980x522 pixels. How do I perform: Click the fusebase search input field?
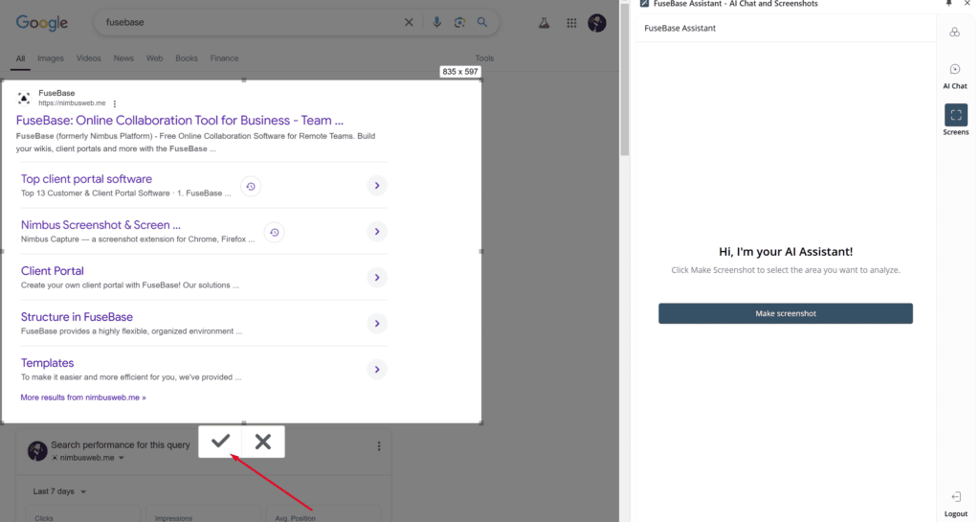(x=250, y=22)
